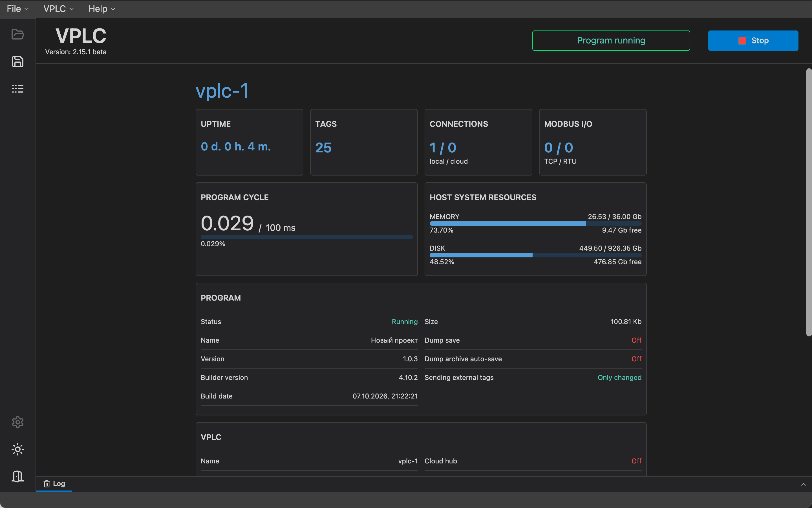
Task: Click the memory usage bar
Action: click(535, 224)
